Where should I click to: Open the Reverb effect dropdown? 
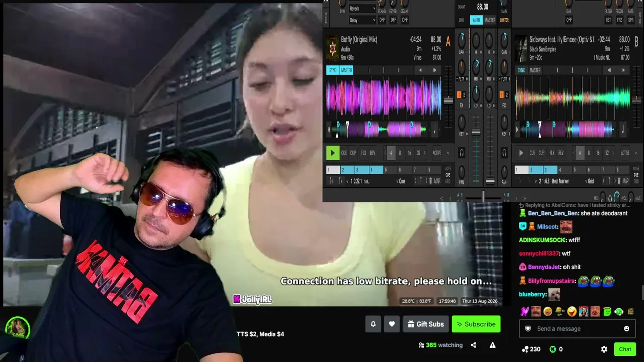pos(362,9)
